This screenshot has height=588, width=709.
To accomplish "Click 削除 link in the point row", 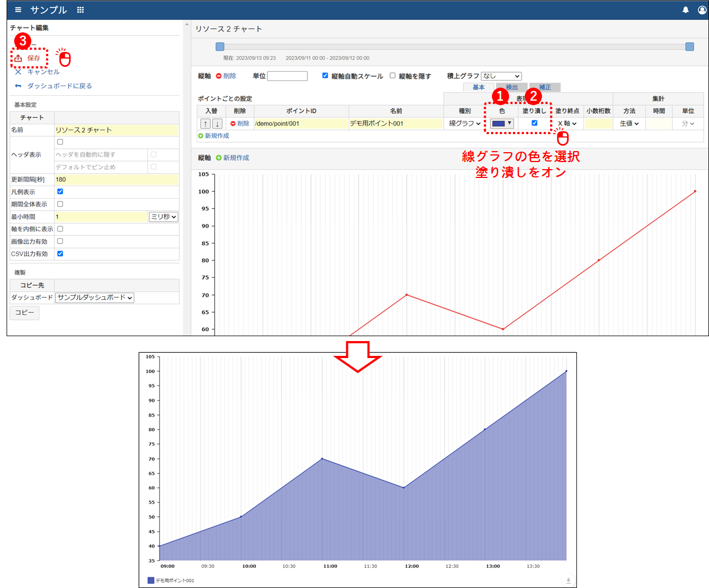I will (243, 124).
